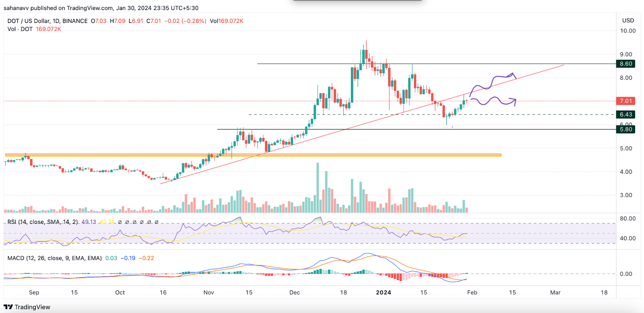Screen dimensions: 644x313
Task: Click the 0.00 MACD axis label
Action: 626,274
